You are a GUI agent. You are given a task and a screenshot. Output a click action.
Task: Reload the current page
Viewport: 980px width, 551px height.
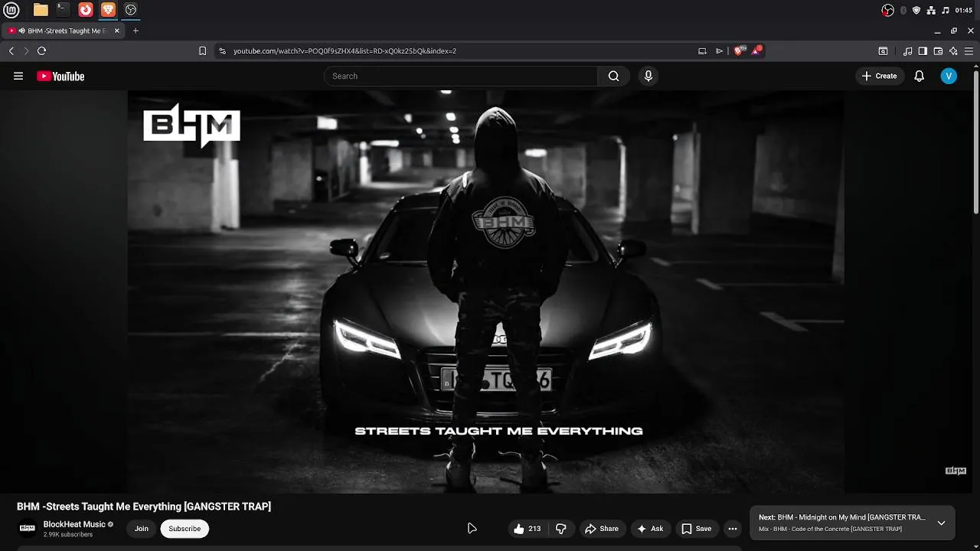pyautogui.click(x=41, y=51)
